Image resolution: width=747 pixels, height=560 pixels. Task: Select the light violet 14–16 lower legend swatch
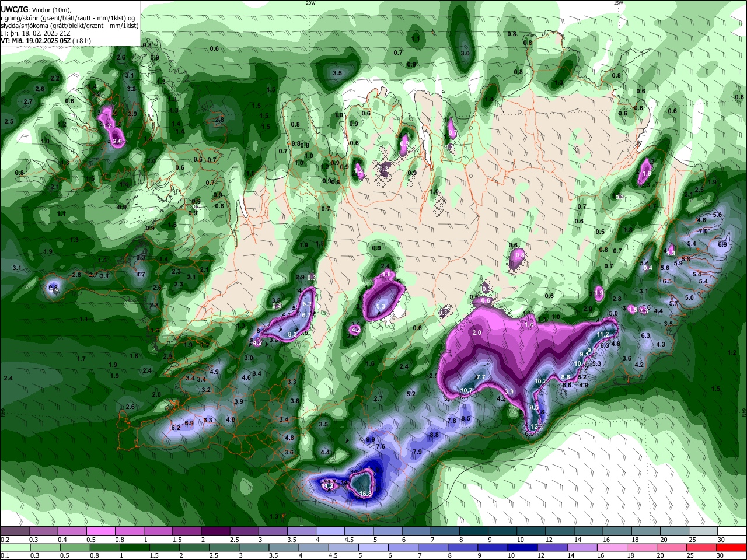(582, 547)
